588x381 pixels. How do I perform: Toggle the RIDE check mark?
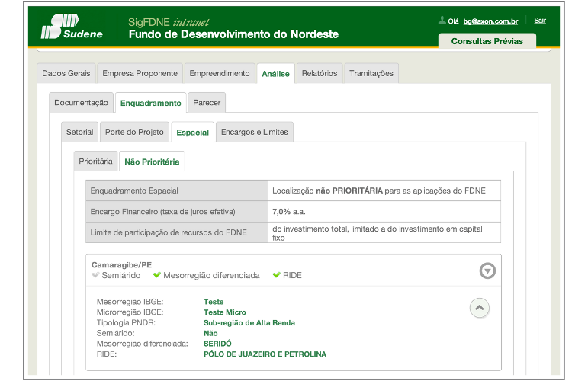277,275
